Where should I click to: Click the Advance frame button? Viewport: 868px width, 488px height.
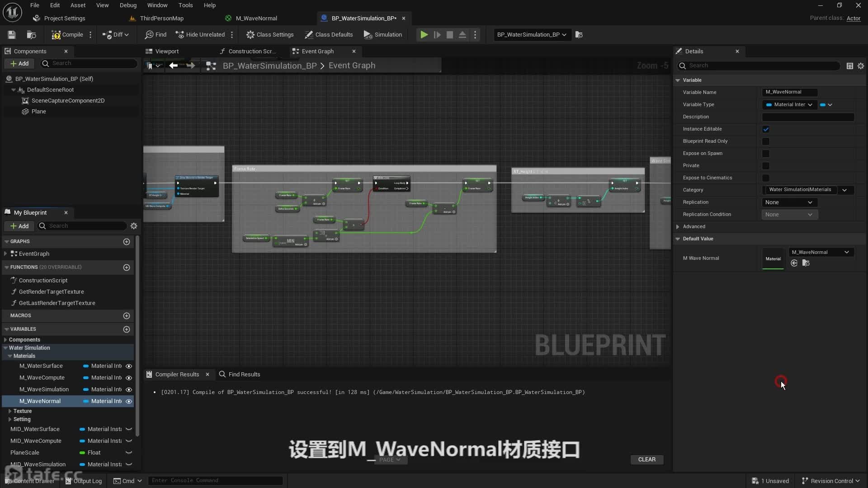pyautogui.click(x=437, y=35)
